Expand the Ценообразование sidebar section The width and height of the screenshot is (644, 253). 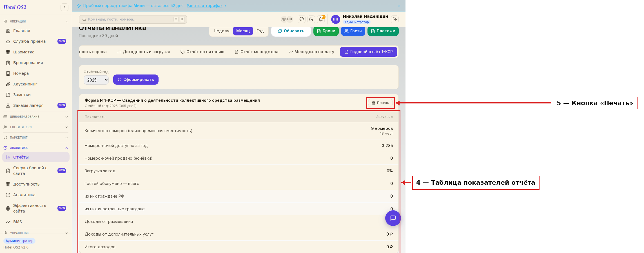tap(36, 117)
